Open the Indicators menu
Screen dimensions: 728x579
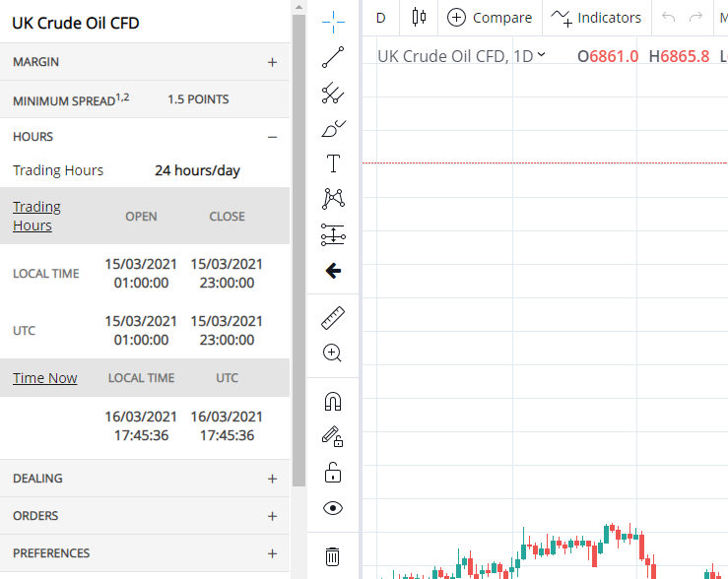tap(596, 18)
